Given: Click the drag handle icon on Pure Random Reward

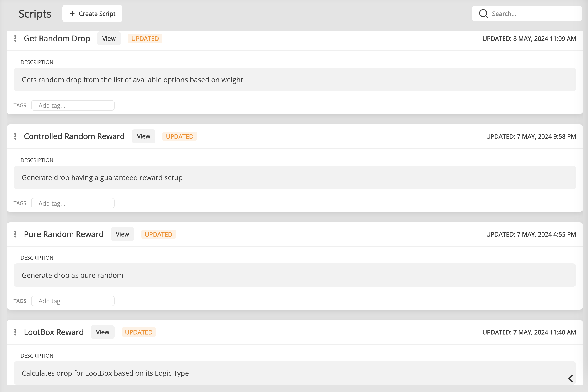Looking at the screenshot, I should coord(15,234).
